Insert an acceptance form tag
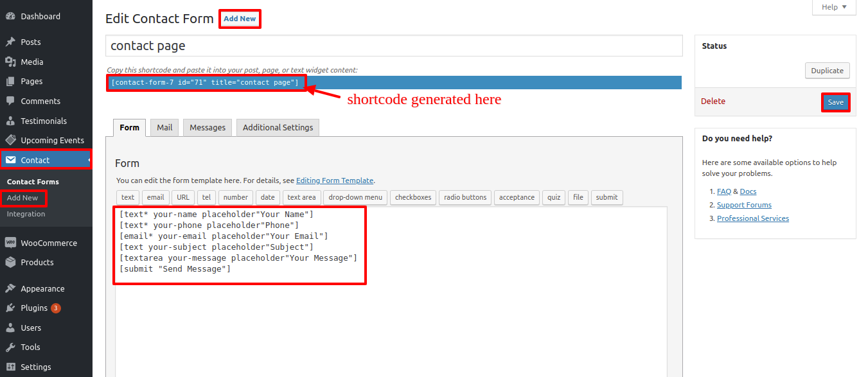Viewport: 868px width, 377px height. coord(517,197)
